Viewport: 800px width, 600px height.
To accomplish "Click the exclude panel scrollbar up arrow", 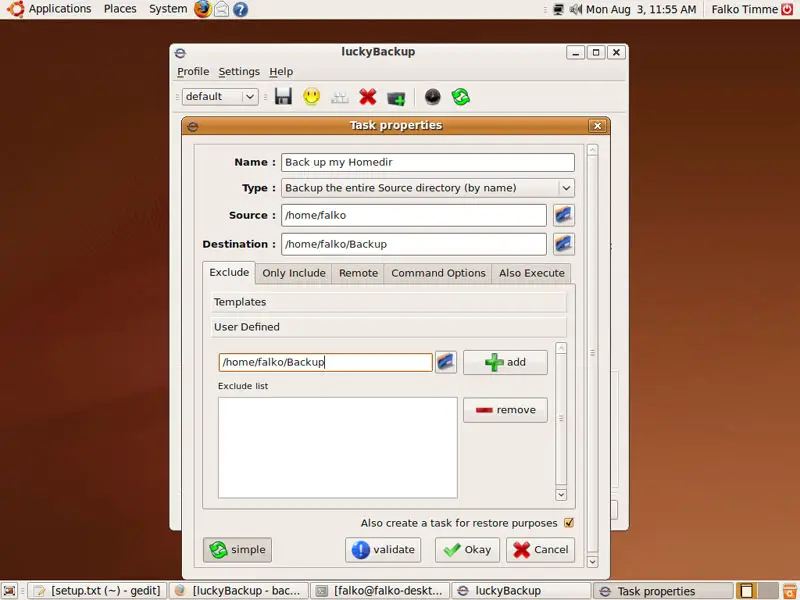I will tap(561, 348).
